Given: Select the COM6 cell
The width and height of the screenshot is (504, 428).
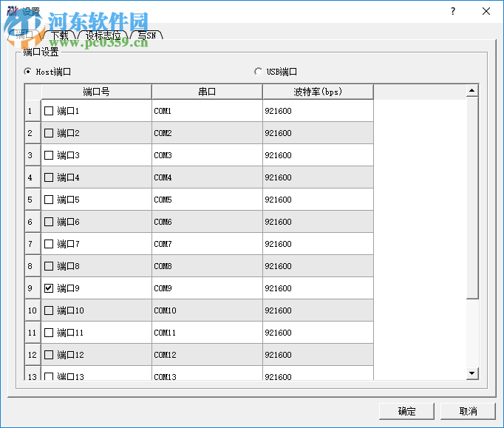Looking at the screenshot, I should coord(207,222).
